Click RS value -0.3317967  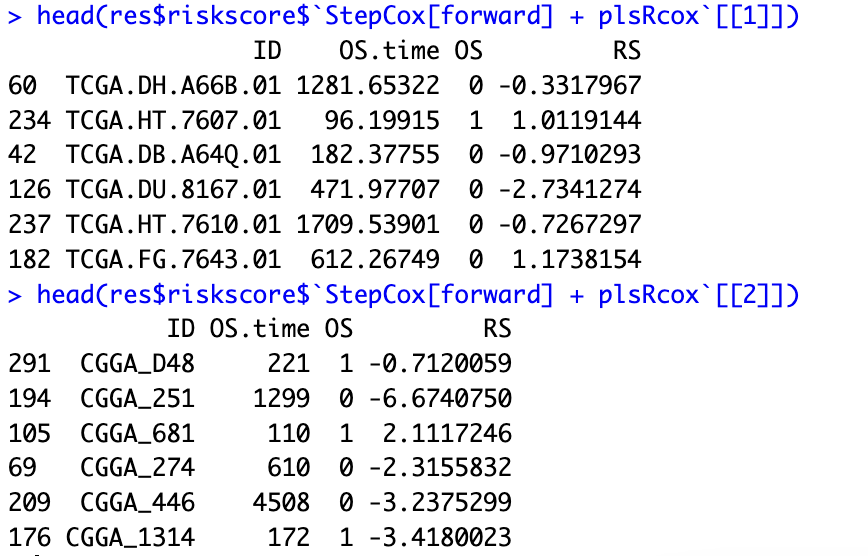point(570,86)
